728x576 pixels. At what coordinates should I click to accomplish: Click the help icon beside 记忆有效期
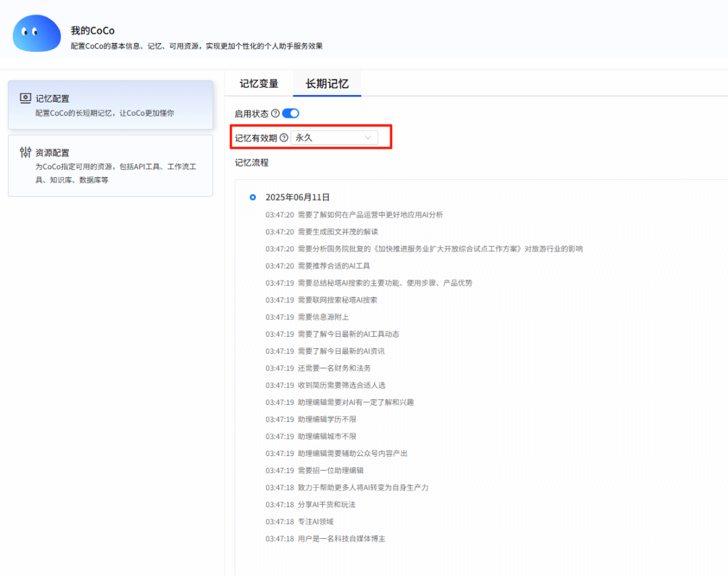coord(284,138)
